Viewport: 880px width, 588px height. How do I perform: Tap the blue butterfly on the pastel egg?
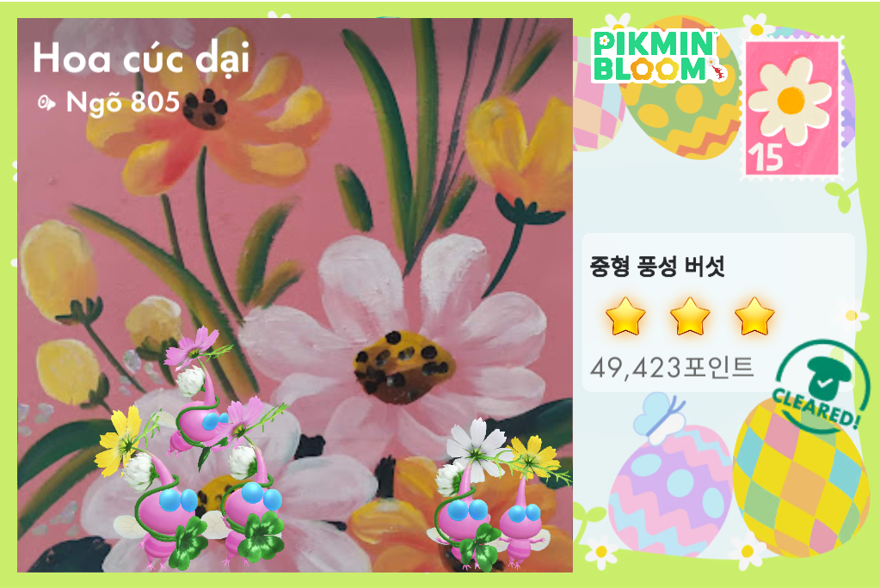coord(660,416)
